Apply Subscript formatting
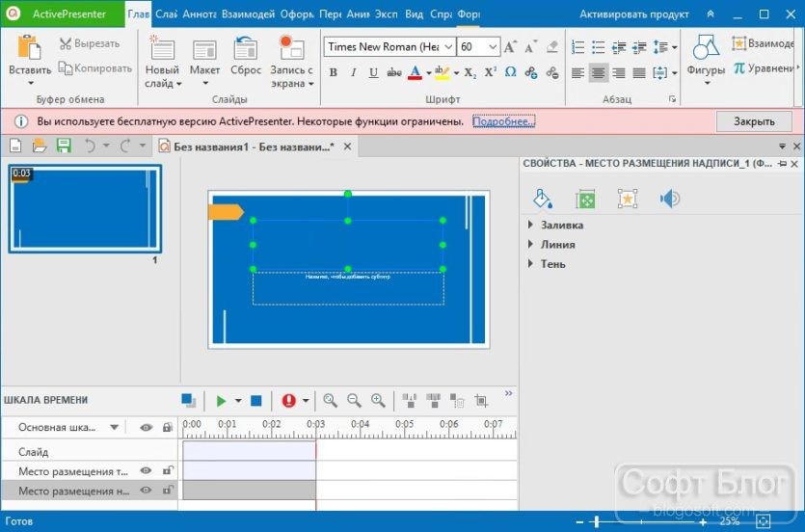 pos(470,72)
